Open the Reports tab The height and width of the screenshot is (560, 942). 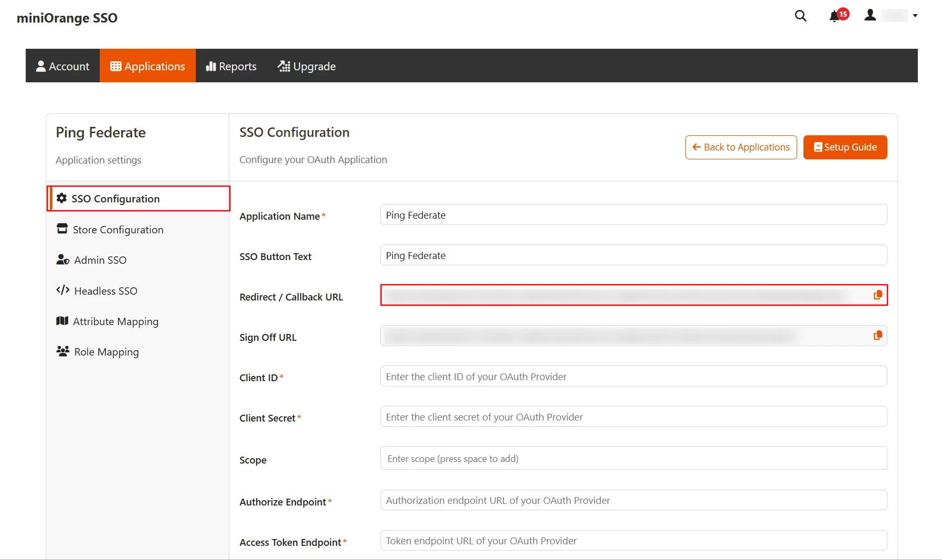click(231, 66)
